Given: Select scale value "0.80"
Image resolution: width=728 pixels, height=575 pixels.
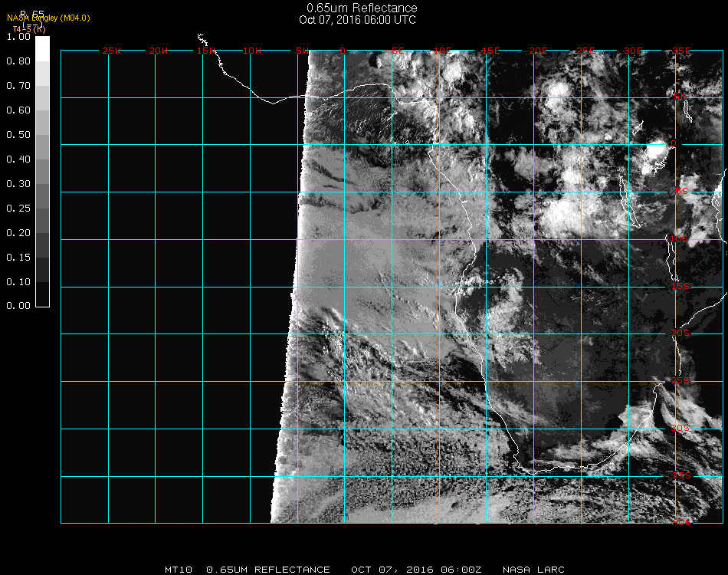Looking at the screenshot, I should 18,61.
